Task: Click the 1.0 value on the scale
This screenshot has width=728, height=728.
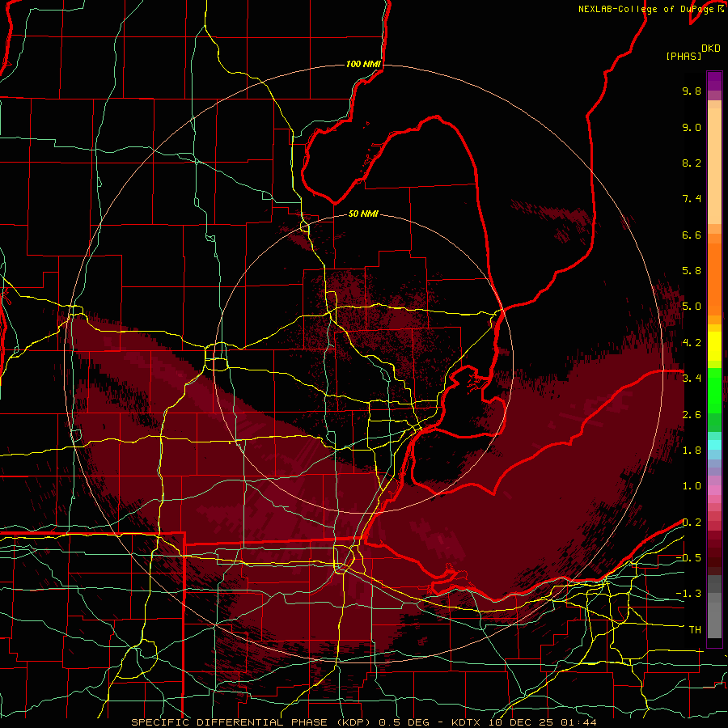Action: point(692,486)
